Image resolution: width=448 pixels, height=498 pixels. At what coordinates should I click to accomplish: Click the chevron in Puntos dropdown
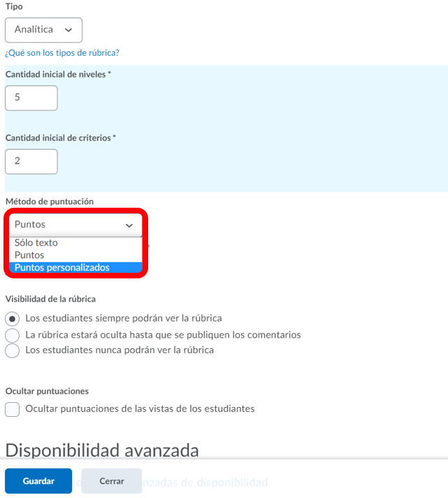[129, 225]
